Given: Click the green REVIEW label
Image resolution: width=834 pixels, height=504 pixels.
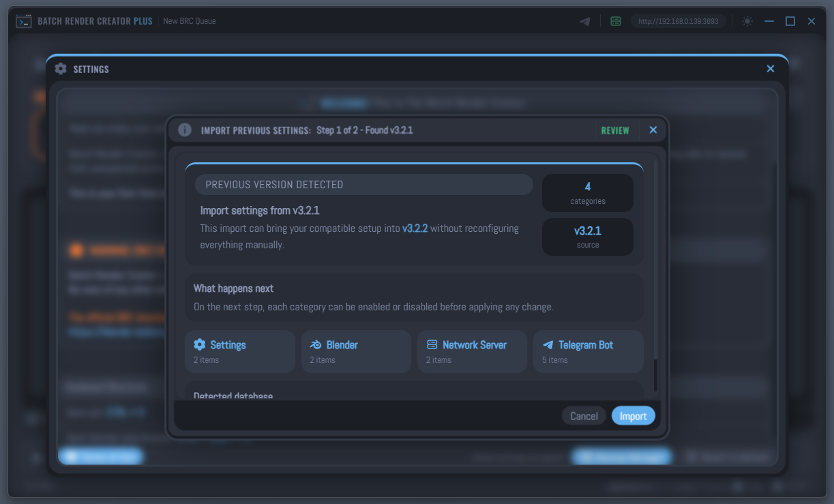Looking at the screenshot, I should [x=615, y=130].
